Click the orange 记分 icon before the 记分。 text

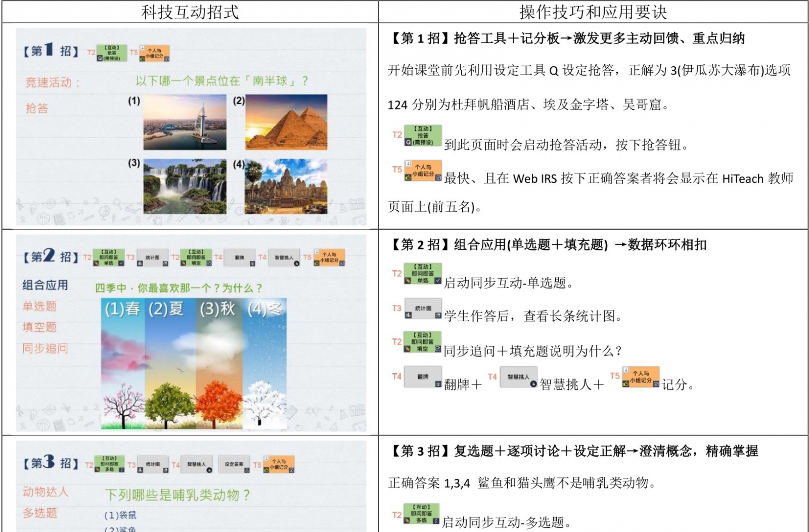point(640,377)
